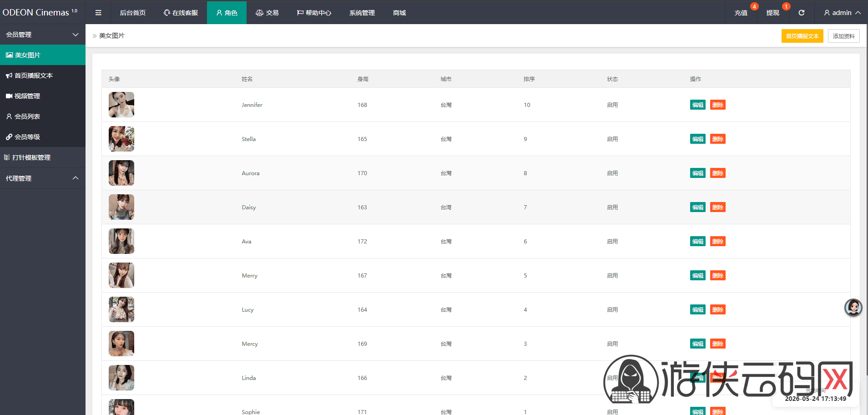Click the refresh icon in top bar
Screen dimensions: 868x415
(x=802, y=13)
